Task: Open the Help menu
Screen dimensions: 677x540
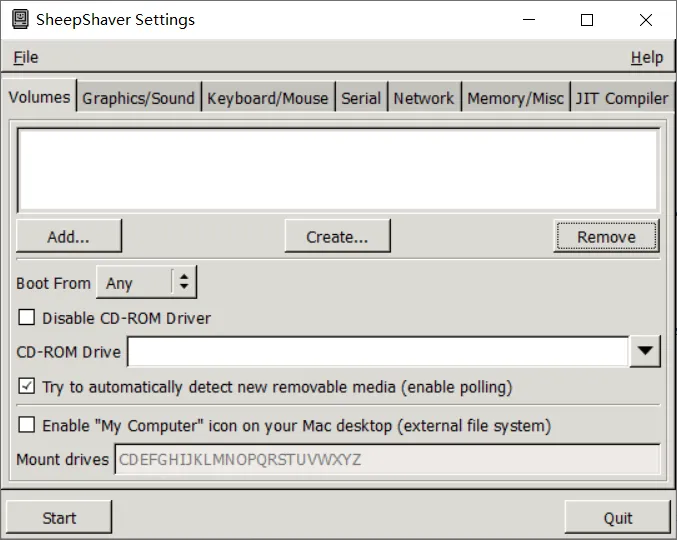Action: (x=647, y=57)
